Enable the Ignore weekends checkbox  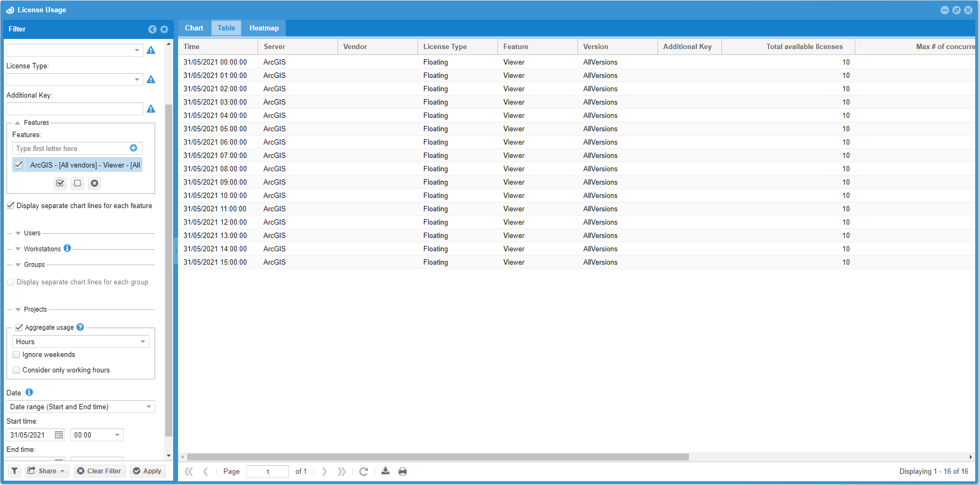17,355
